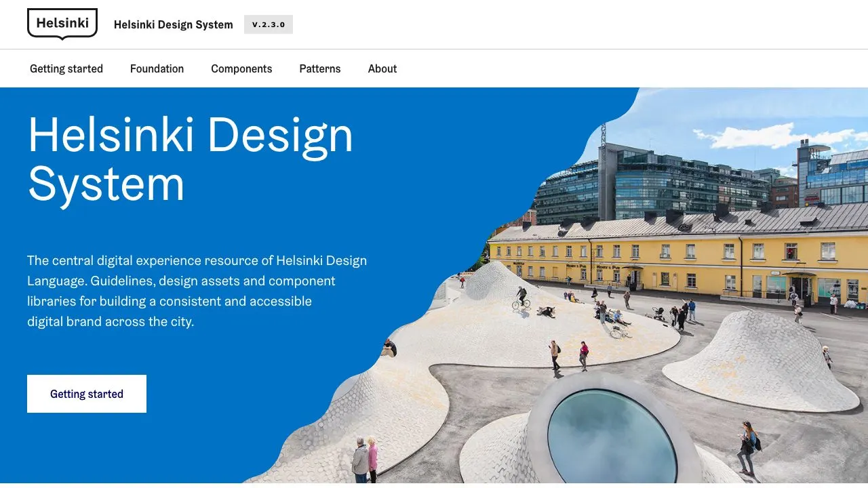Select Components in the navigation bar

click(x=241, y=68)
